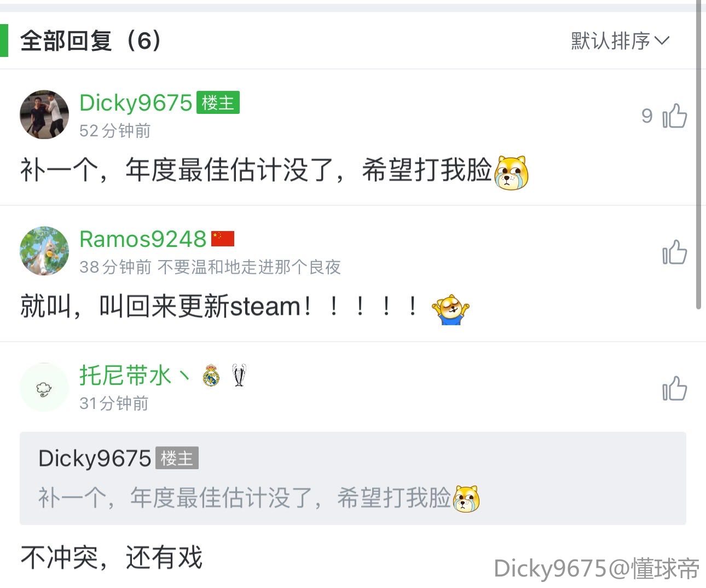The width and height of the screenshot is (706, 588).
Task: Toggle like on Ramos9248's comment
Action: click(674, 252)
